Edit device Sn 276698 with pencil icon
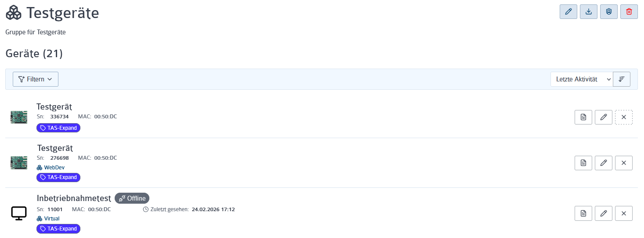 (x=604, y=163)
